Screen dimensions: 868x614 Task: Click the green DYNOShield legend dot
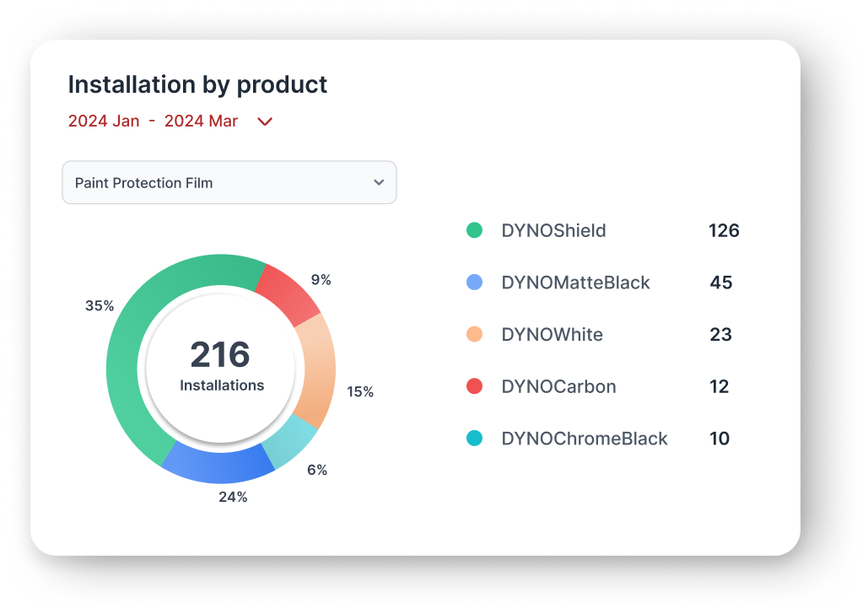click(x=475, y=230)
